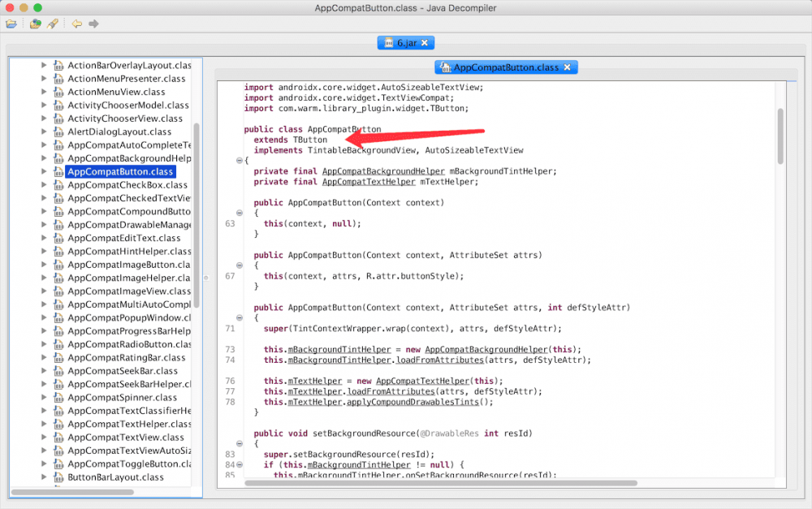Collapse fold marker above line 71
The image size is (812, 509).
tap(240, 317)
